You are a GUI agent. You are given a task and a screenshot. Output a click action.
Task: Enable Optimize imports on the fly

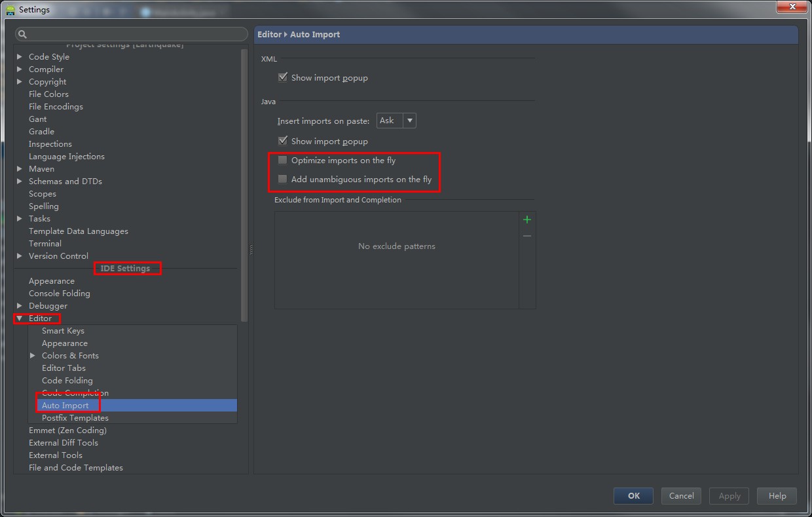(283, 160)
